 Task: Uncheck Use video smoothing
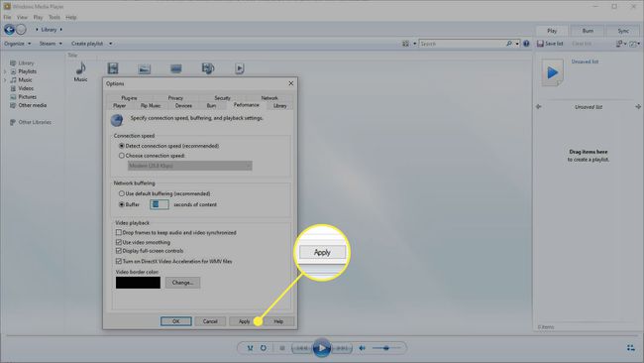[119, 242]
